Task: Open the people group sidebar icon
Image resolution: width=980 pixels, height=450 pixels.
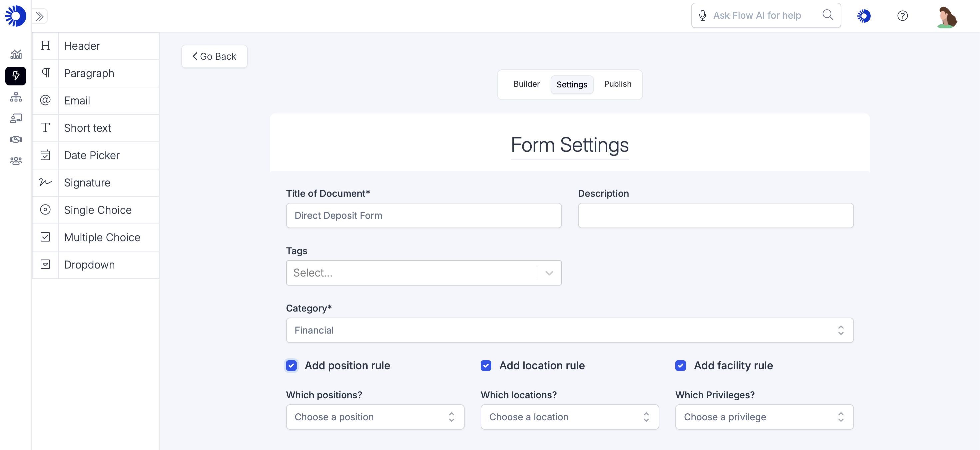Action: coord(16,161)
